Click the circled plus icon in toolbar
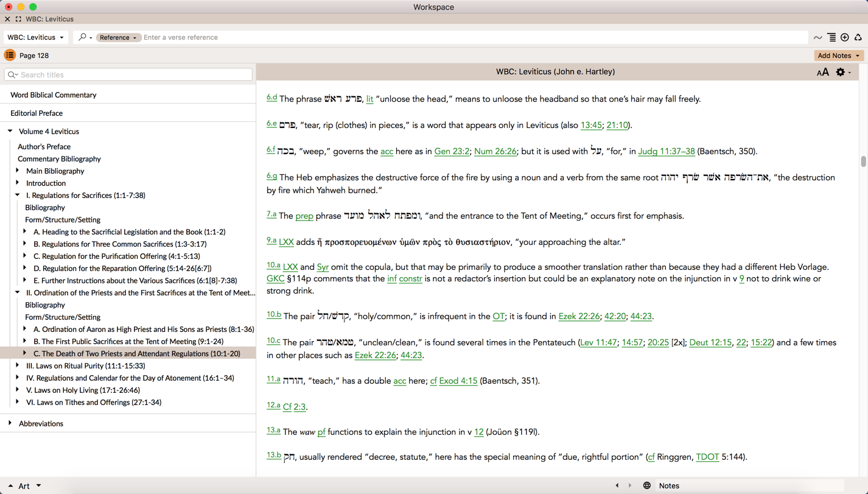This screenshot has width=868, height=494. 845,37
